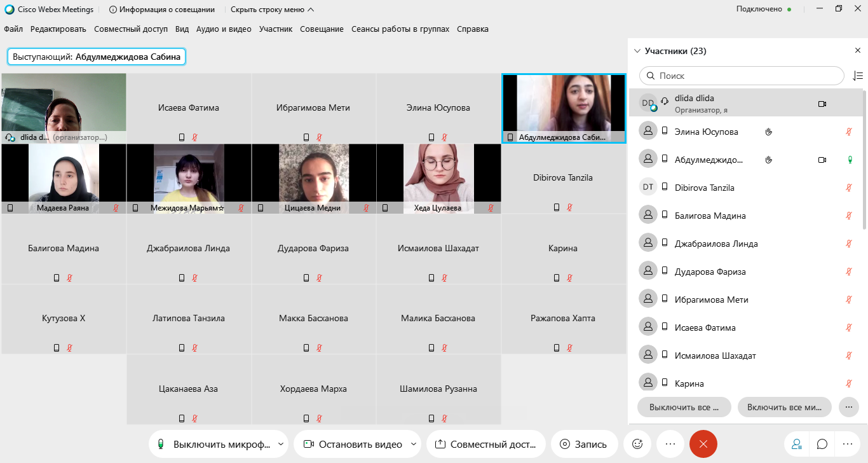Open the video options dropdown arrow
Viewport: 868px width, 463px height.
pyautogui.click(x=414, y=444)
